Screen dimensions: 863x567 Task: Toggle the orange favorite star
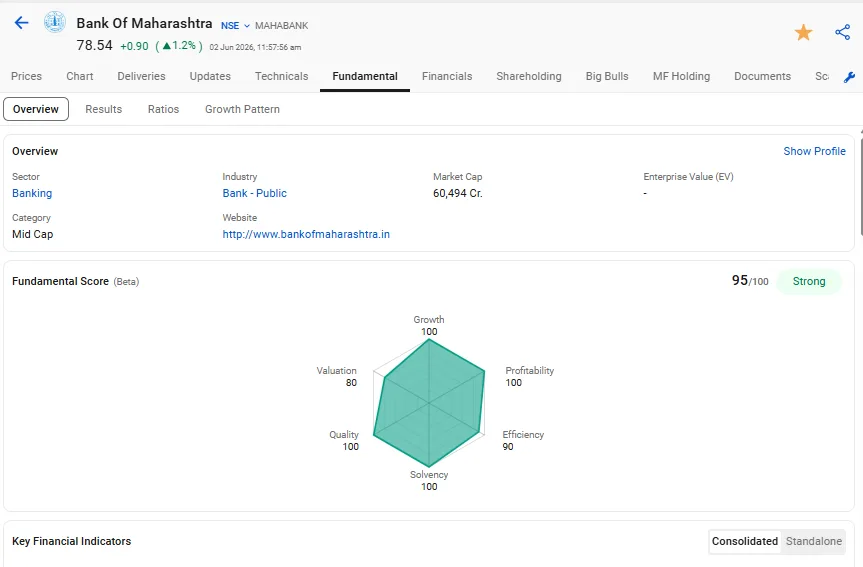pyautogui.click(x=804, y=32)
